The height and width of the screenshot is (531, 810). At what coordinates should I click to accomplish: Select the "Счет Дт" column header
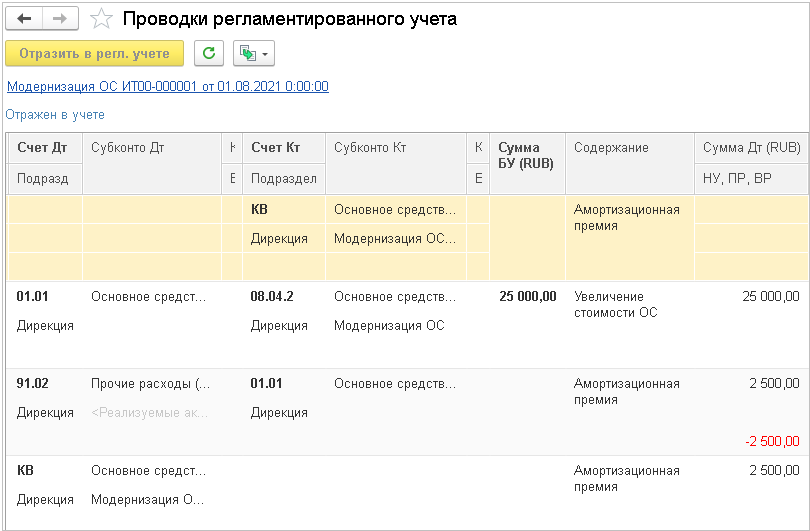[42, 147]
